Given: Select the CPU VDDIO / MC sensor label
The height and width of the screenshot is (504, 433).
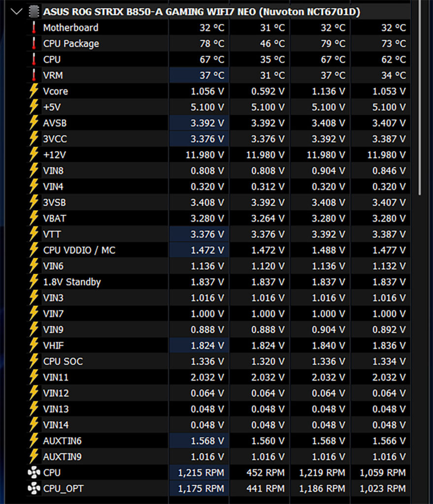Looking at the screenshot, I should [79, 250].
